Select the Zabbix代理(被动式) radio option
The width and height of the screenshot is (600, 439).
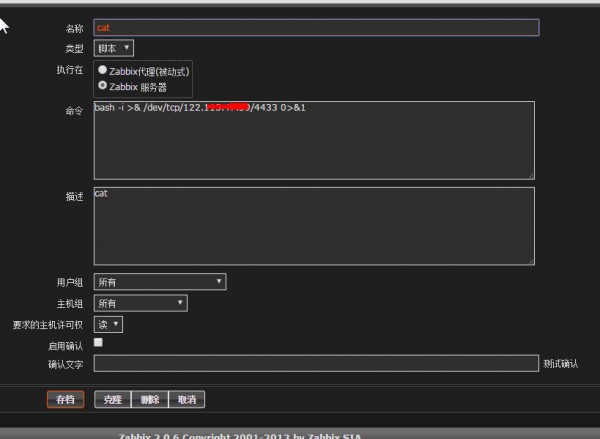102,70
